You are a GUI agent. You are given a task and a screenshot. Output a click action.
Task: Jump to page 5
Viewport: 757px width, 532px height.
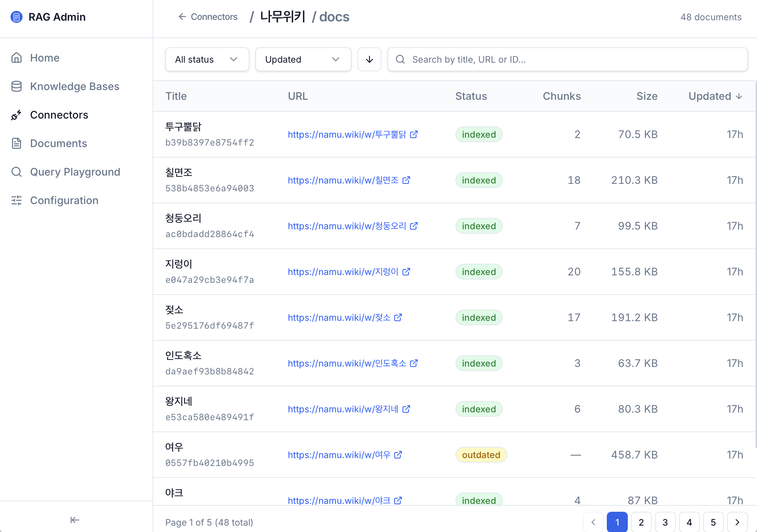(x=713, y=522)
